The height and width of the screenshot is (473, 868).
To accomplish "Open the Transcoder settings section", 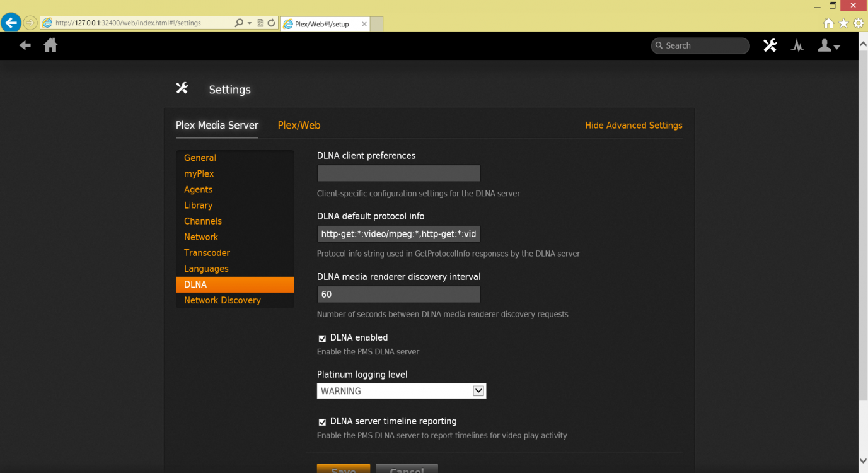I will point(235,252).
